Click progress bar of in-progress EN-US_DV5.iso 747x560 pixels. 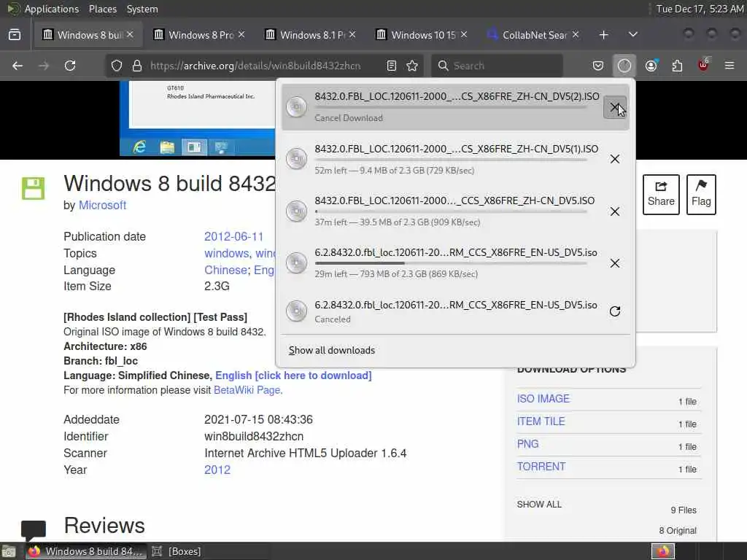tap(451, 263)
